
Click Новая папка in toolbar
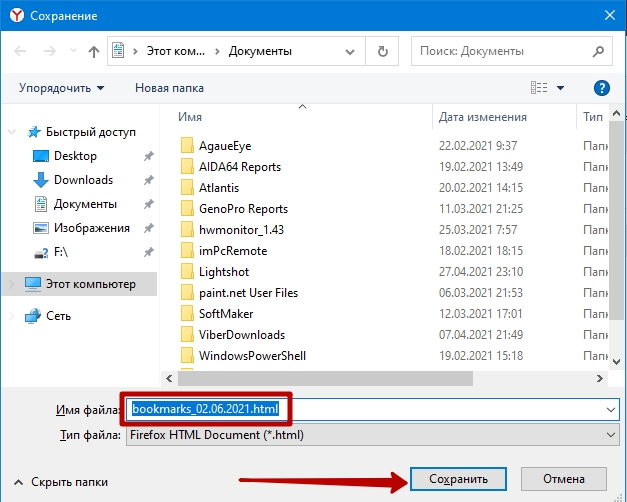pos(169,88)
